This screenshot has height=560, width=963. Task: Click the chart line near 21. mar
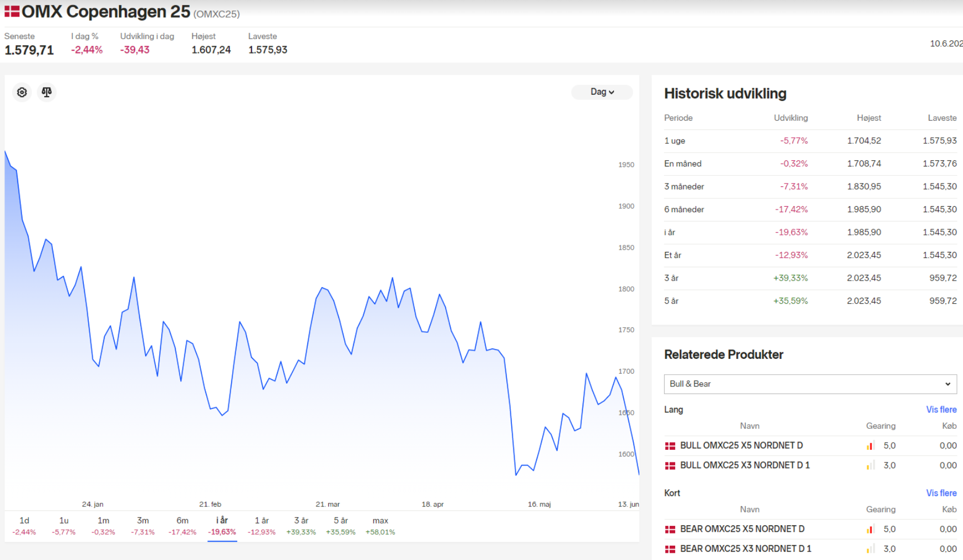[328, 290]
